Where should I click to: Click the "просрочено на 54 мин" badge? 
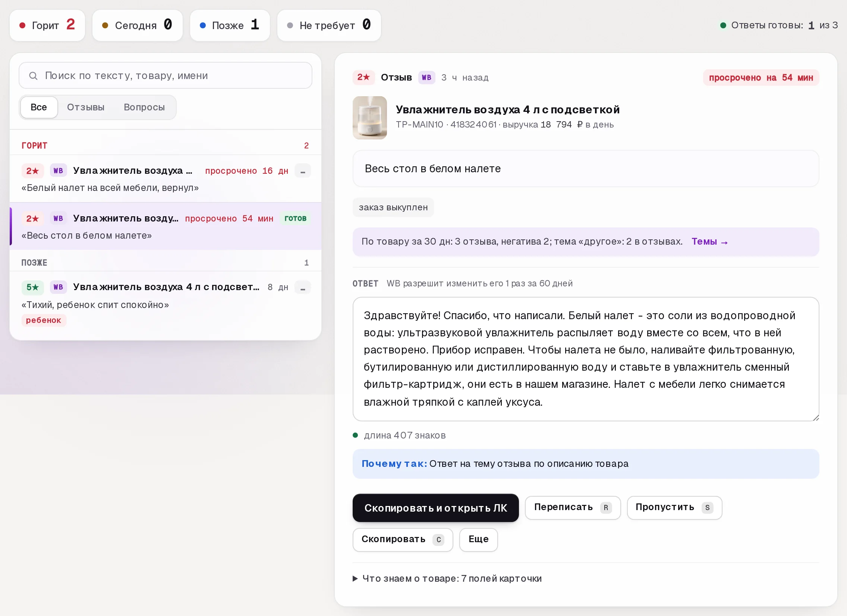pos(761,77)
